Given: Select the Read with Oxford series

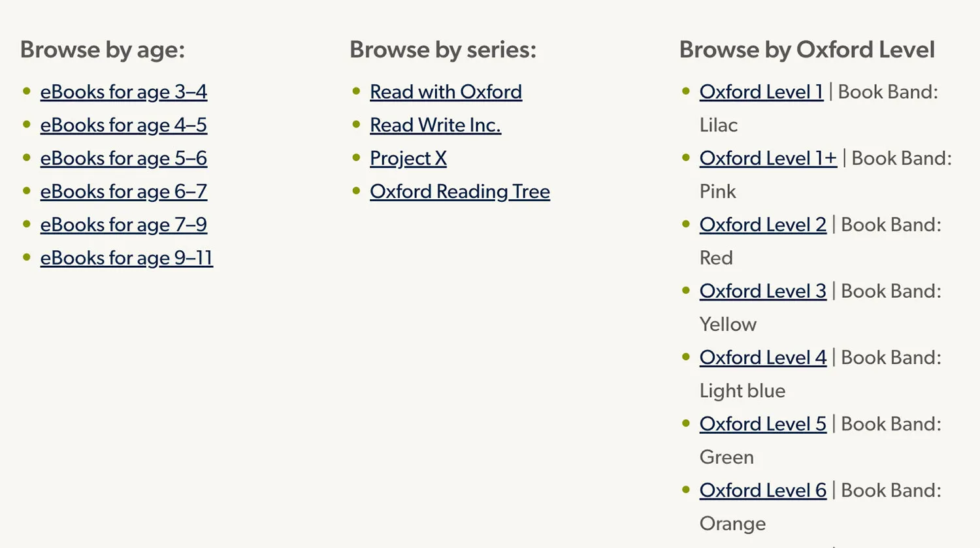Looking at the screenshot, I should 446,92.
